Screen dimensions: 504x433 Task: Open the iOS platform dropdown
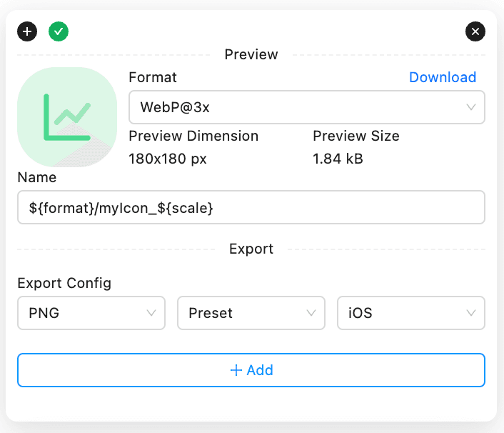click(x=411, y=313)
